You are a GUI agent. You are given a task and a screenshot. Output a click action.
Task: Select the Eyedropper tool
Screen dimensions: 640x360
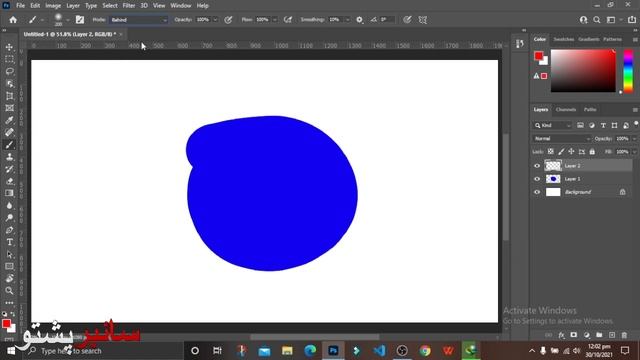pos(9,120)
